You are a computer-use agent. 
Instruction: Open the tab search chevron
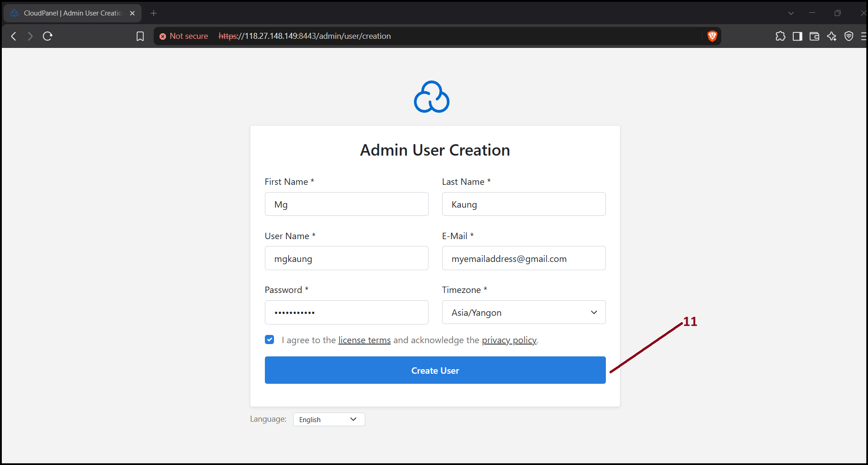pyautogui.click(x=791, y=13)
